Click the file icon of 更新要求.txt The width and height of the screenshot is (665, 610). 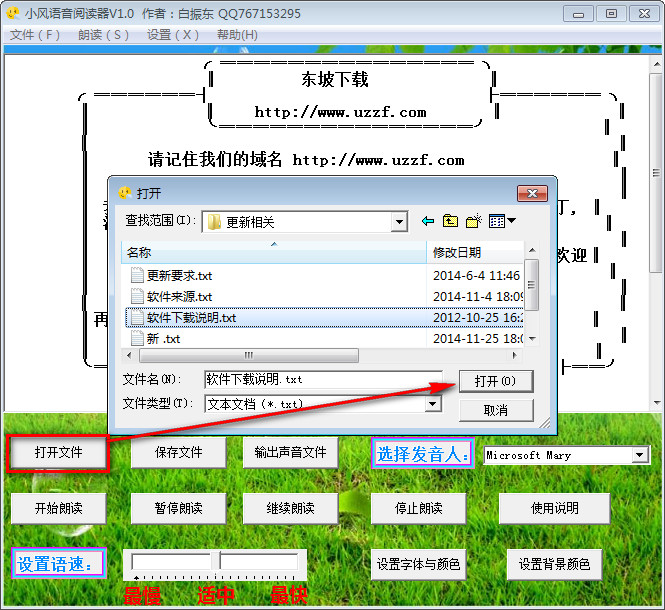coord(137,275)
